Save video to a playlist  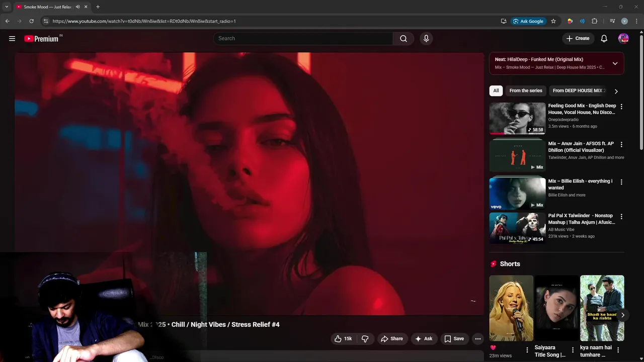tap(454, 339)
